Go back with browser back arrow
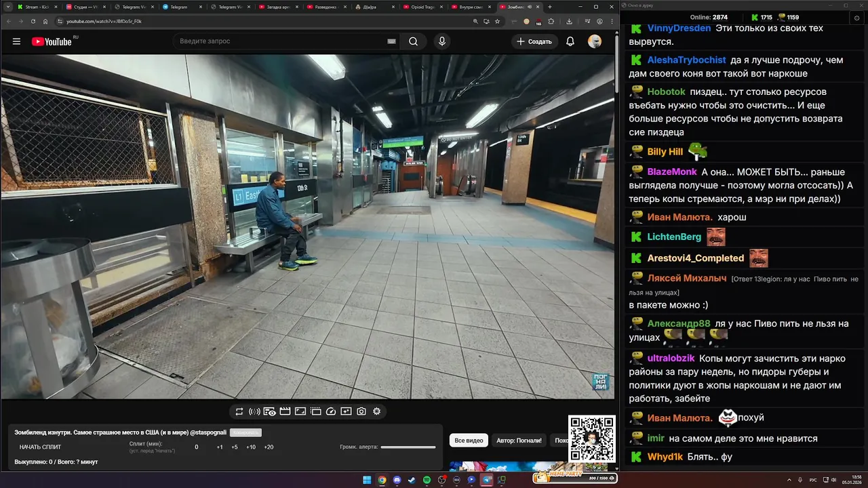 (x=9, y=21)
